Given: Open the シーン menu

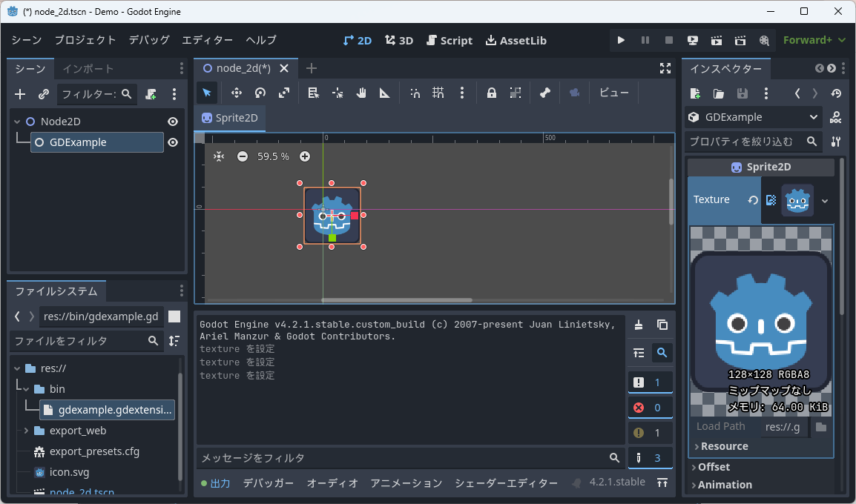Looking at the screenshot, I should pyautogui.click(x=26, y=40).
